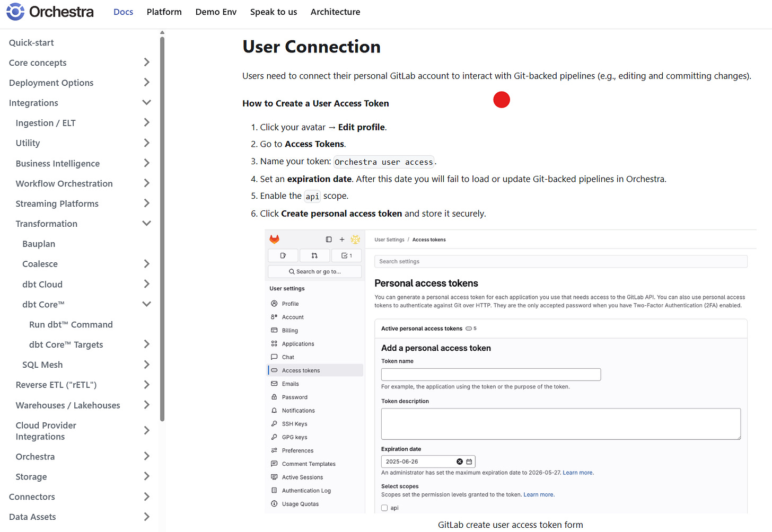The width and height of the screenshot is (772, 532).
Task: Expand the Deployment Options section
Action: pyautogui.click(x=147, y=83)
